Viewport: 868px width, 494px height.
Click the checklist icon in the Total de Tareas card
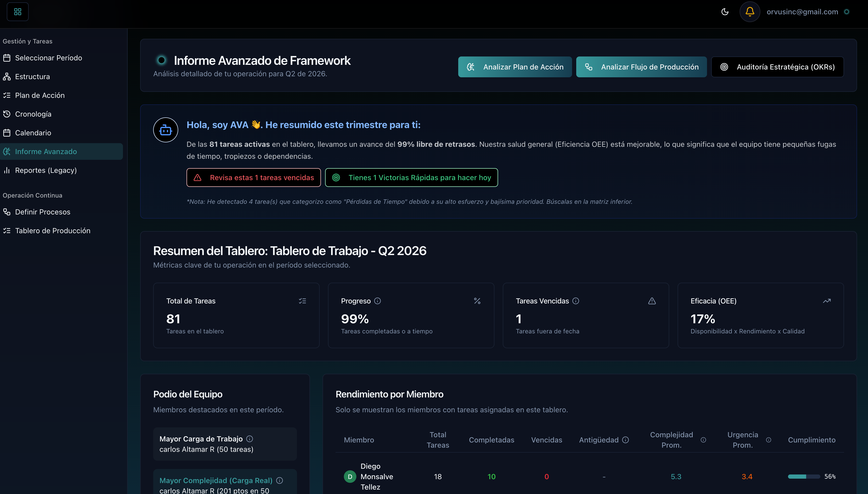(302, 301)
